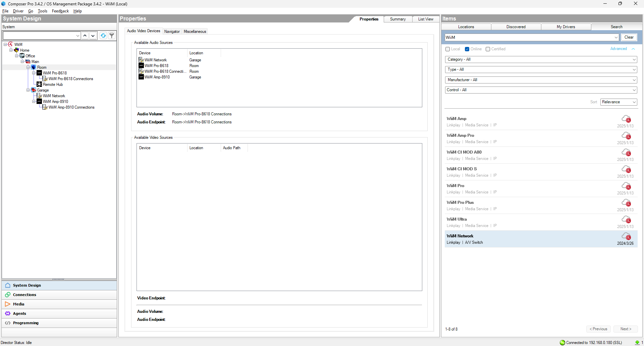
Task: Click the filter funnel icon in System Design
Action: coord(112,36)
